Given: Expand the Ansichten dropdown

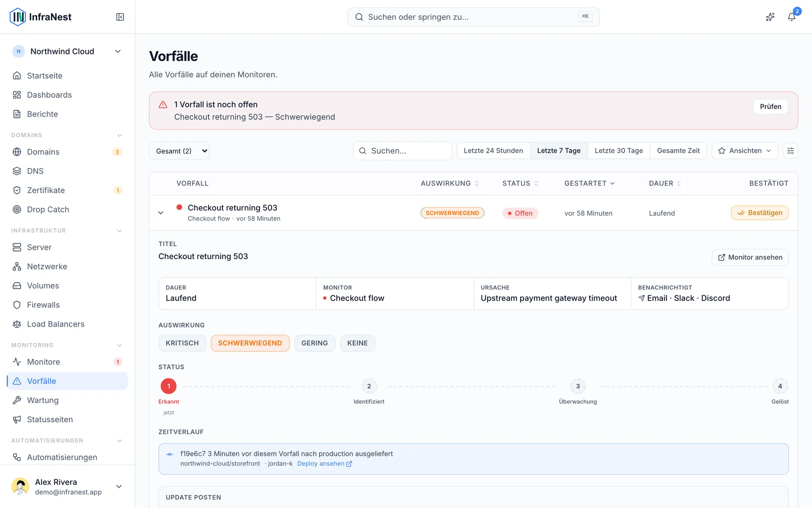Looking at the screenshot, I should click(745, 151).
